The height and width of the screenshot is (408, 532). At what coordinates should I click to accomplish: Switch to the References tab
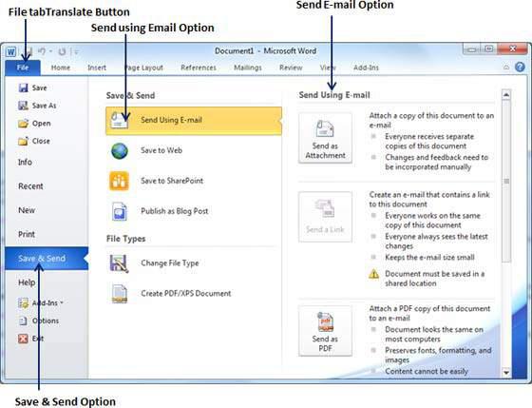[x=199, y=68]
